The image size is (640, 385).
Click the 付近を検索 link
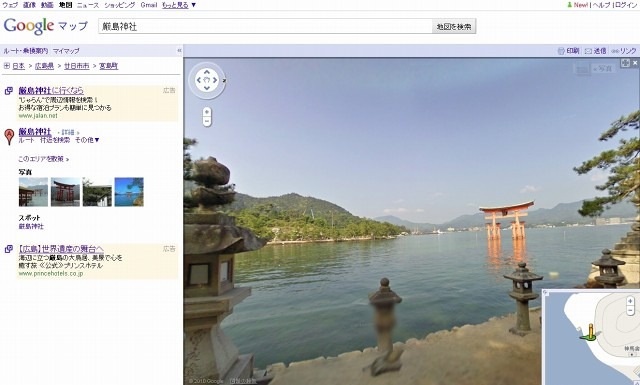coord(55,140)
